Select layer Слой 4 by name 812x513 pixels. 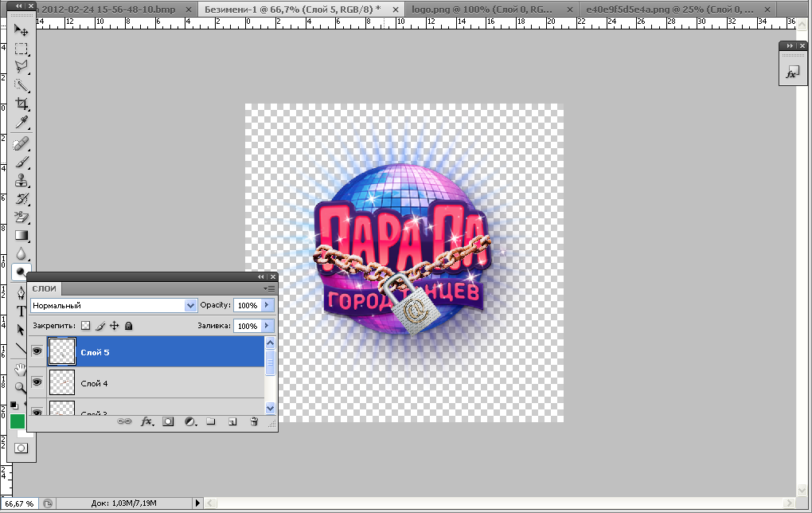point(94,383)
